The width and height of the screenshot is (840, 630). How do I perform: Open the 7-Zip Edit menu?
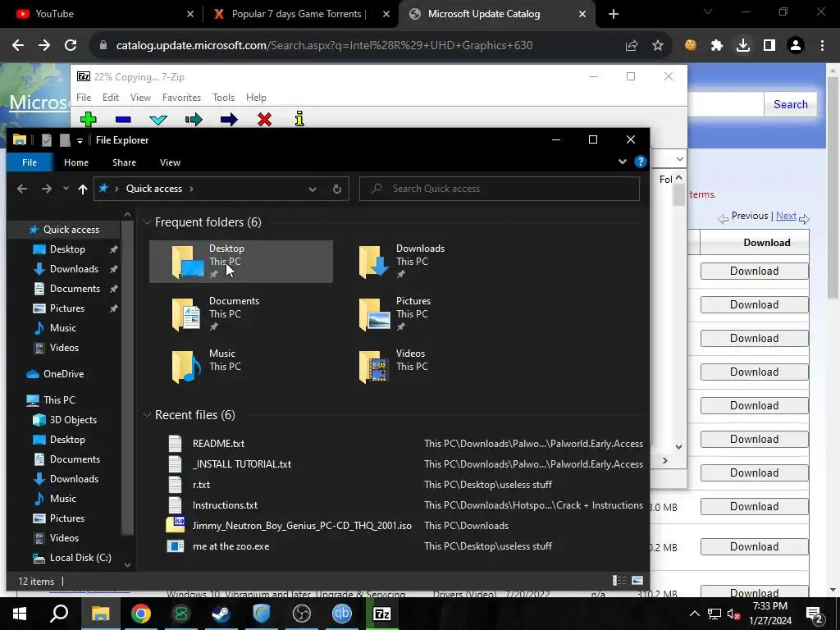111,98
